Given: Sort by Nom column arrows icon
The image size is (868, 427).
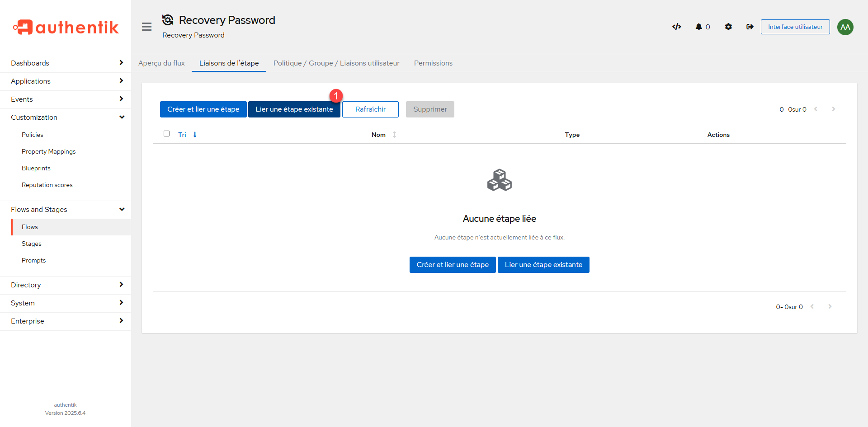Looking at the screenshot, I should pos(394,135).
